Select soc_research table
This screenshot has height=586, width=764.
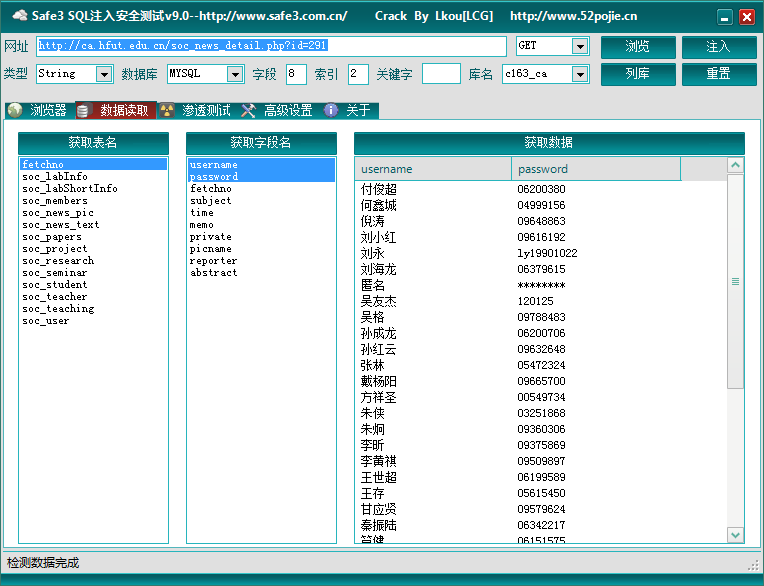[x=93, y=261]
